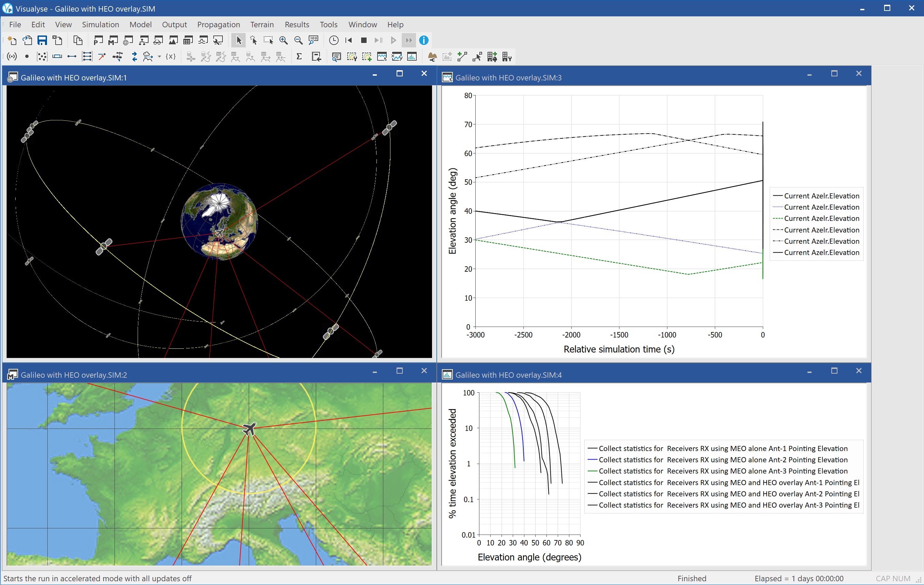The width and height of the screenshot is (924, 585).
Task: Click the copy pages icon
Action: point(78,40)
